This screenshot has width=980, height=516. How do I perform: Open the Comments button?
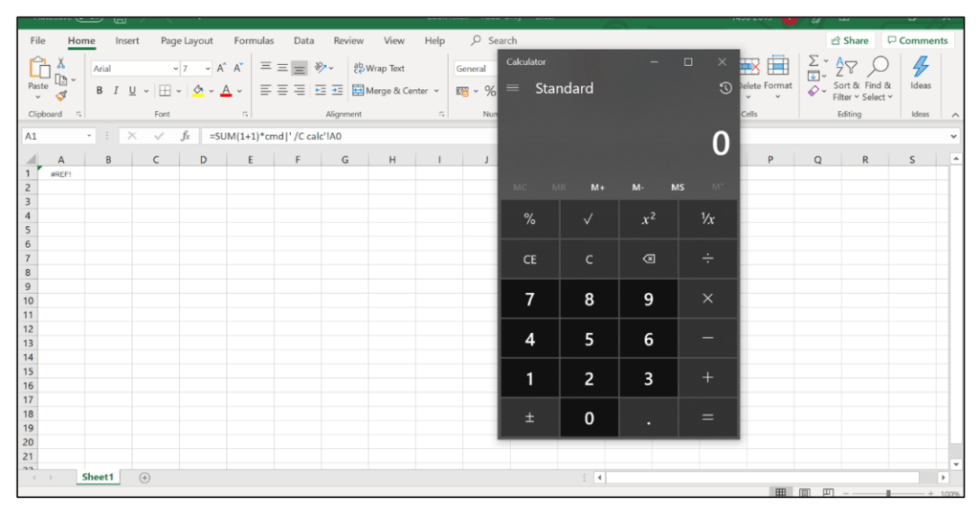coord(917,40)
